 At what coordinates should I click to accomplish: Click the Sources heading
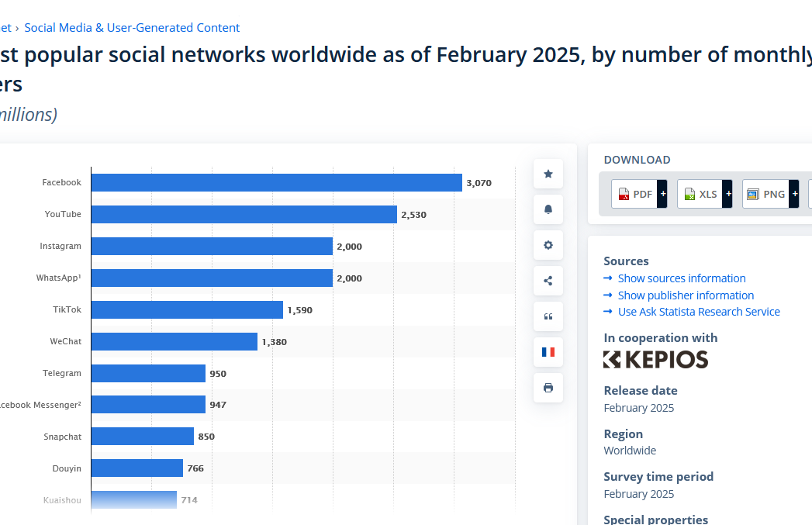[x=626, y=261]
